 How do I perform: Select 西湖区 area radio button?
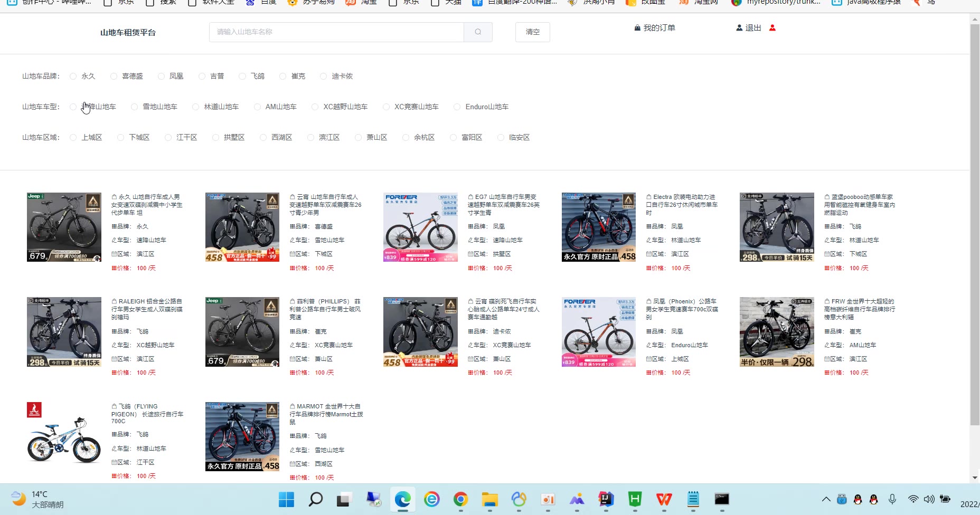pos(263,138)
